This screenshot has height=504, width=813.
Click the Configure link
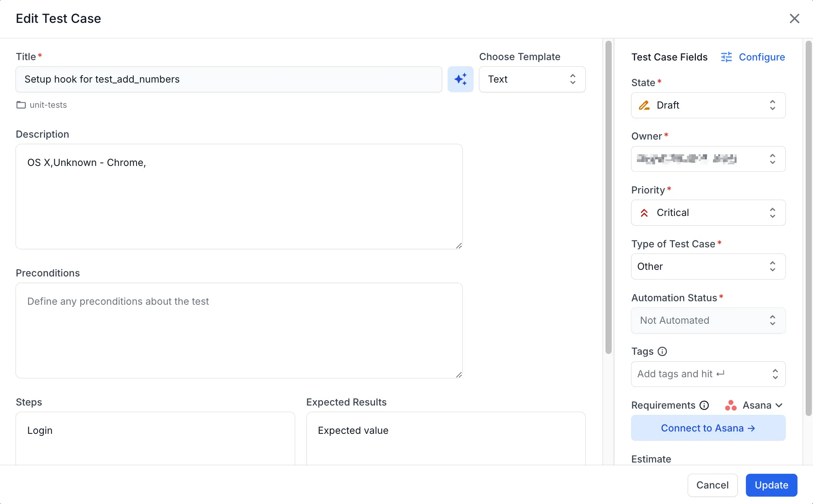761,57
